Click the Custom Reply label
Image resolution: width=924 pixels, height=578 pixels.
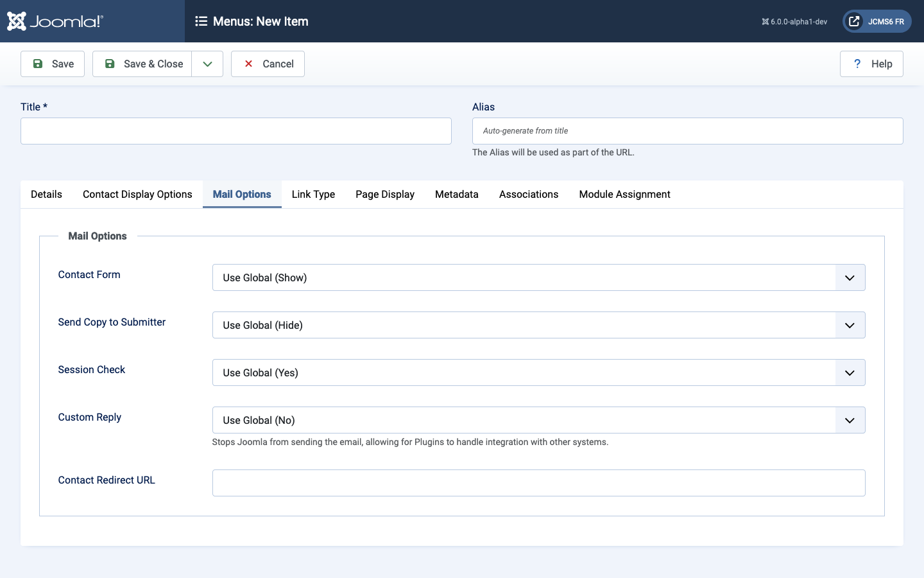point(90,417)
